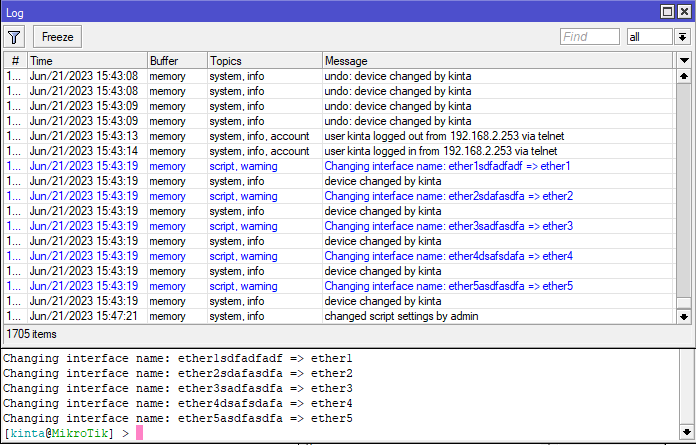Image resolution: width=696 pixels, height=445 pixels.
Task: Maximize the Log window
Action: pyautogui.click(x=667, y=12)
